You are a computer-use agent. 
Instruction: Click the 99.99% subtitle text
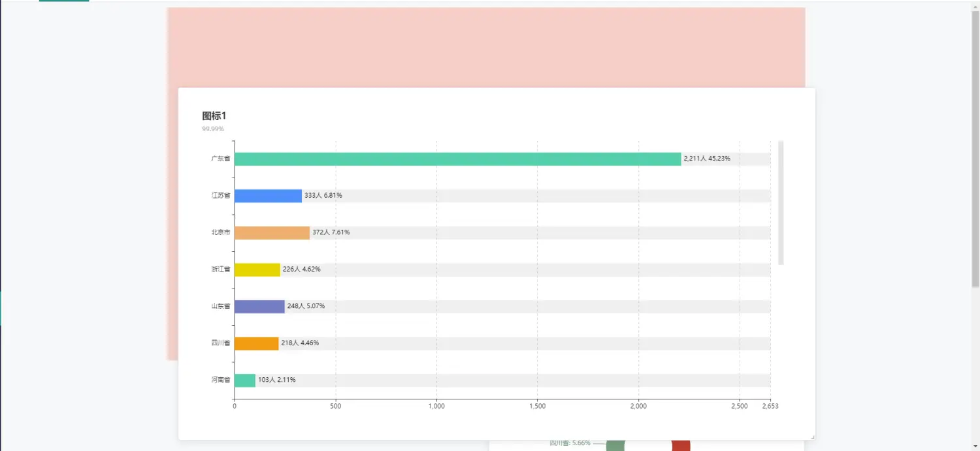[x=213, y=129]
